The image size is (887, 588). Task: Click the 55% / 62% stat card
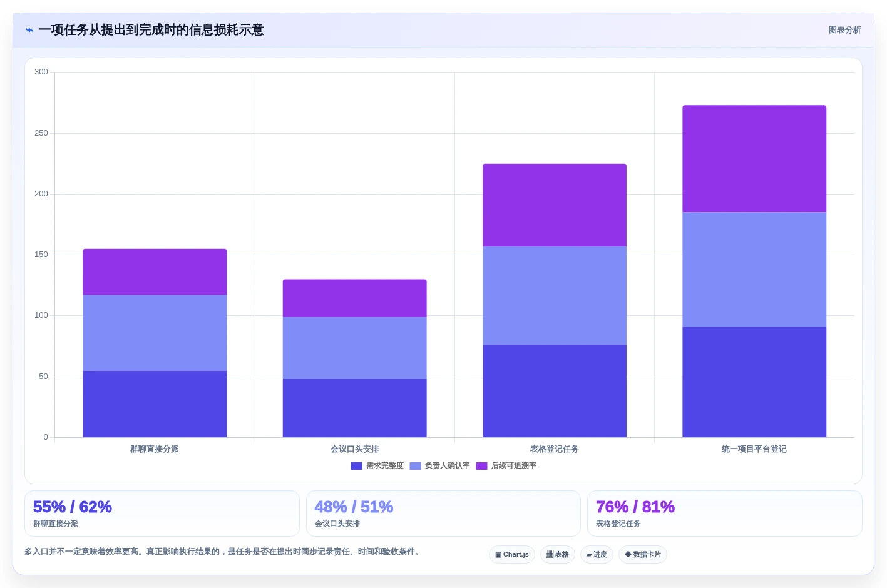[x=162, y=514]
